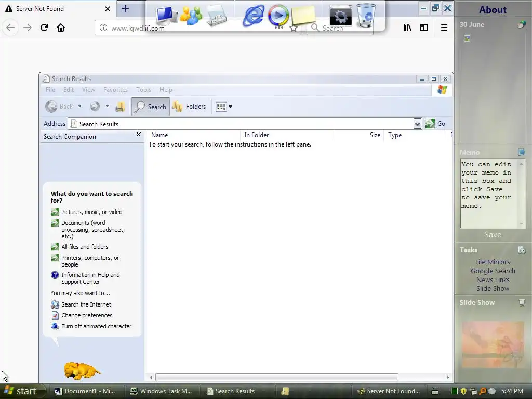Image resolution: width=532 pixels, height=399 pixels.
Task: Save the memo in sidebar
Action: point(493,235)
